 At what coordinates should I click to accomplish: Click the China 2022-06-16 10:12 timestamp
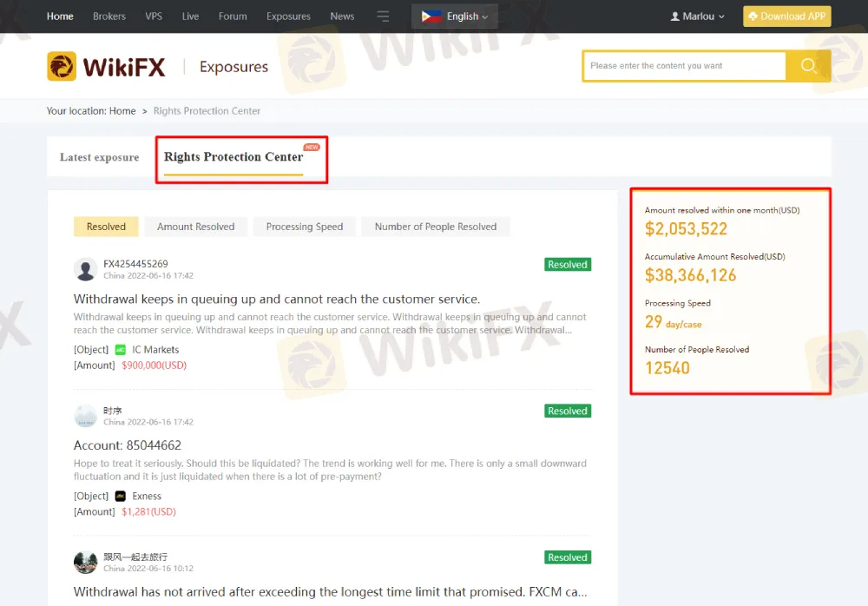point(148,569)
